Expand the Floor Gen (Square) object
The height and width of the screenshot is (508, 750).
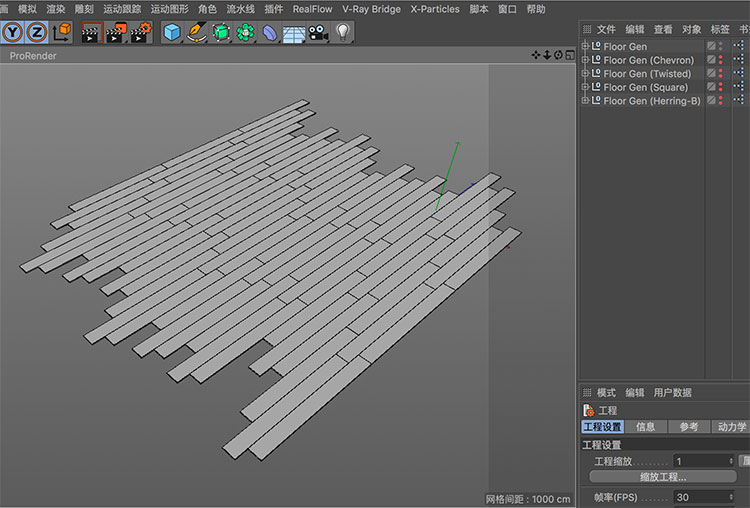coord(585,87)
